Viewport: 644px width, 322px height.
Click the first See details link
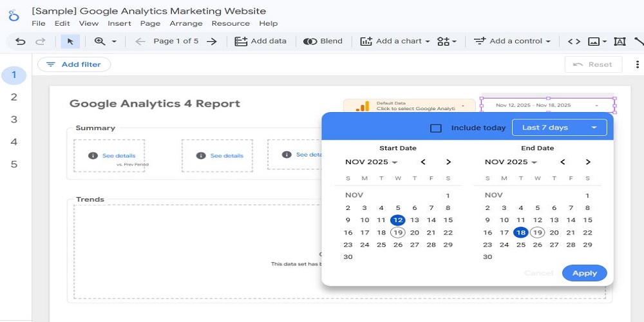[x=118, y=156]
